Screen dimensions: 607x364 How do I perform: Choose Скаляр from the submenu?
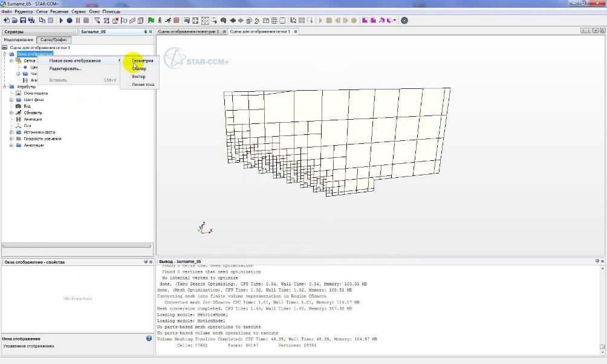tap(139, 68)
